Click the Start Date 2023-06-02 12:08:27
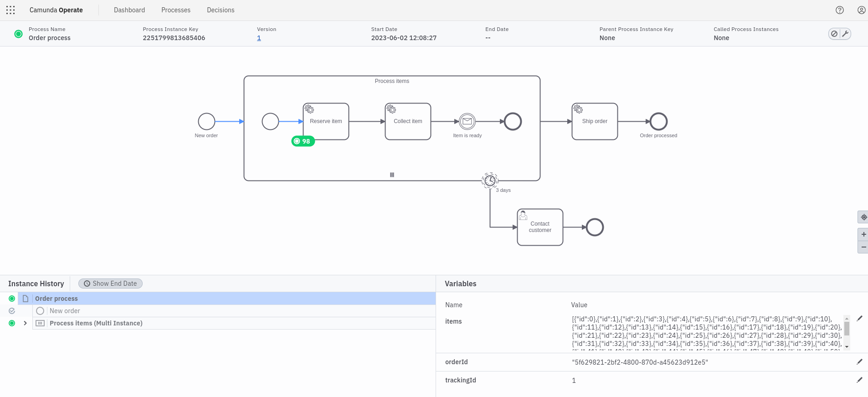This screenshot has height=397, width=868. (x=404, y=38)
